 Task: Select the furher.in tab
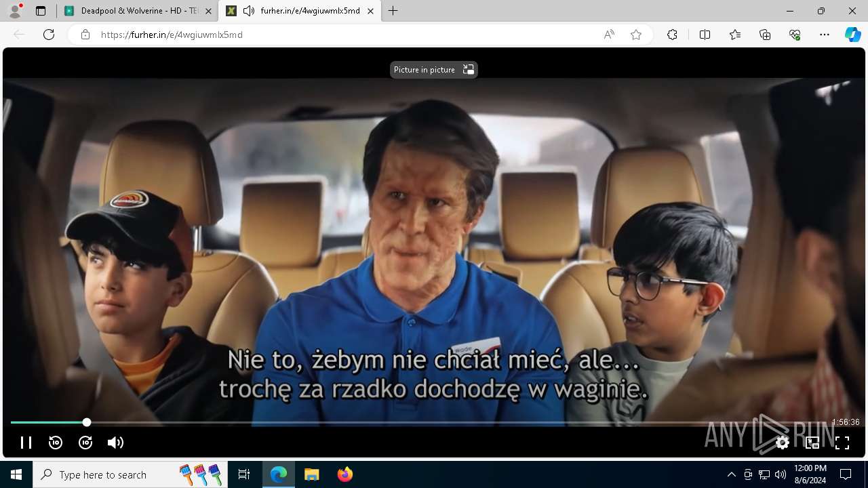(300, 11)
